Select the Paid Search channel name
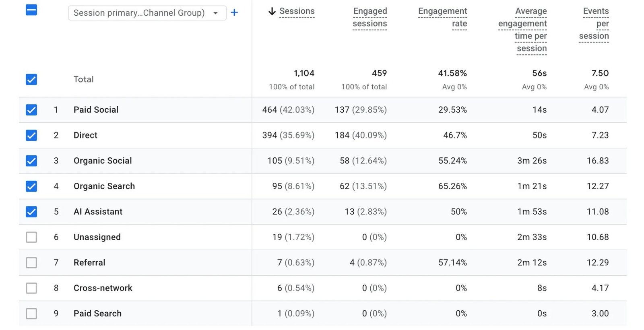 tap(97, 313)
